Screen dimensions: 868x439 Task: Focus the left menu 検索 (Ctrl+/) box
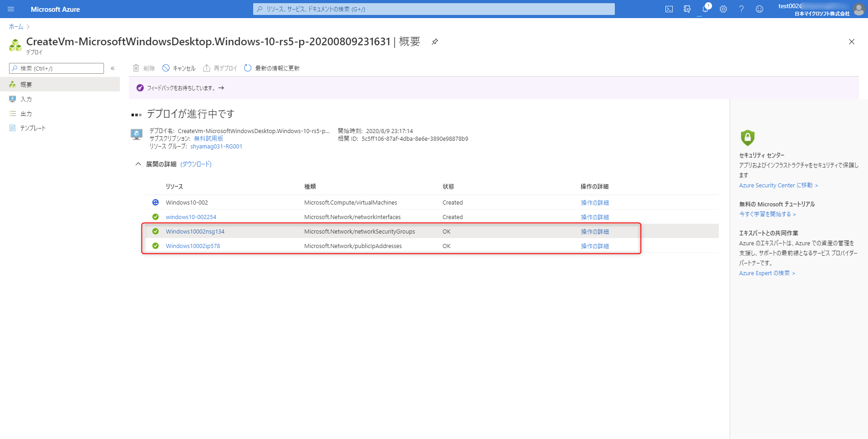57,68
